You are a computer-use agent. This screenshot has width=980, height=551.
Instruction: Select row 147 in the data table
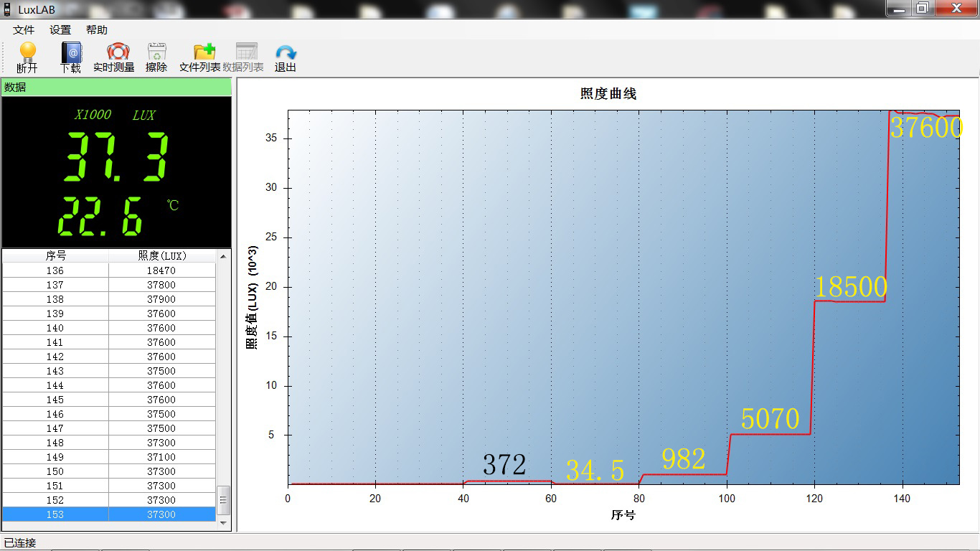pyautogui.click(x=109, y=428)
